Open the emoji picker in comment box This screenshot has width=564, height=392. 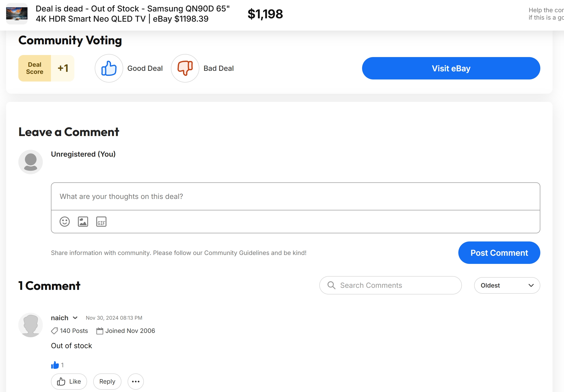point(65,222)
